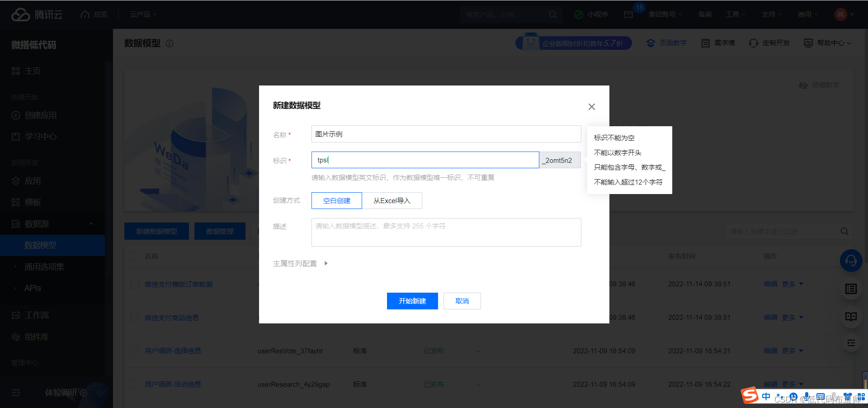Image resolution: width=868 pixels, height=408 pixels.
Task: Open 用户调研-活动信息 model link
Action: pos(173,384)
